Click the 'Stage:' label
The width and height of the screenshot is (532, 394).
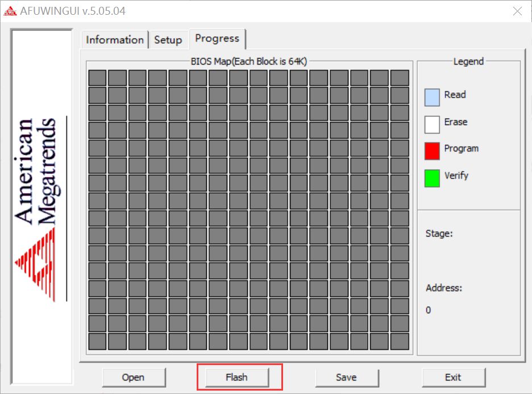[x=439, y=233]
